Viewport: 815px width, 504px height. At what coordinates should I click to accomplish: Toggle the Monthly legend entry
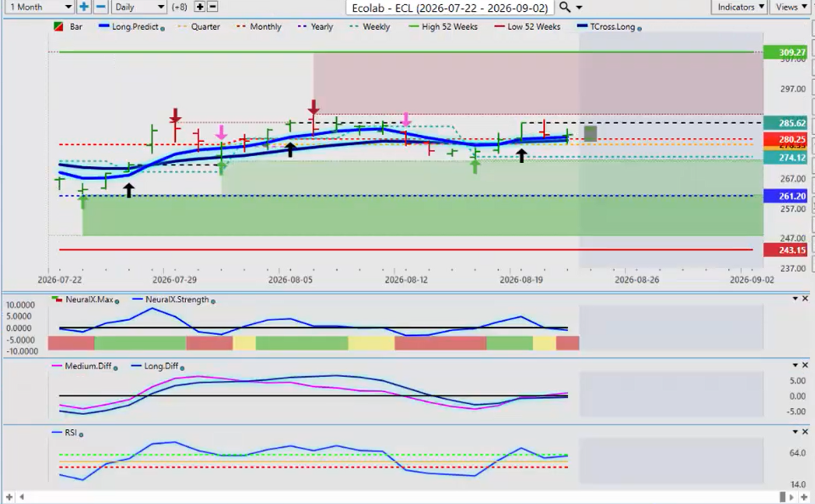[x=259, y=26]
